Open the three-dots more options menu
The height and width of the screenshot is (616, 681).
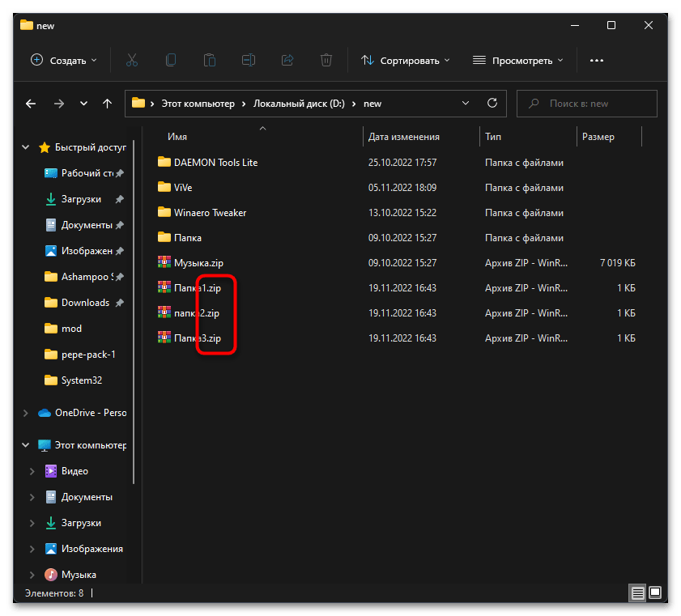click(597, 60)
